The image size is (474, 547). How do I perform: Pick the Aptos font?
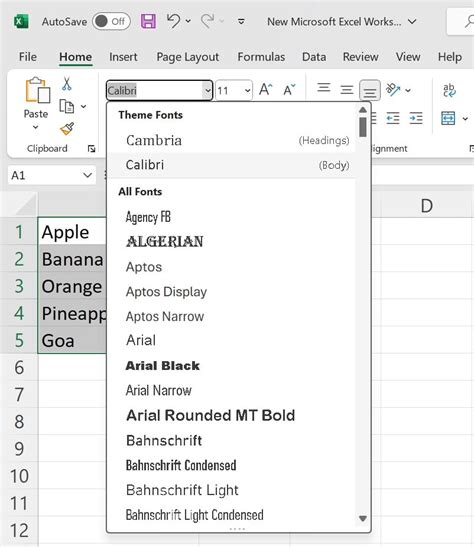pos(231,267)
